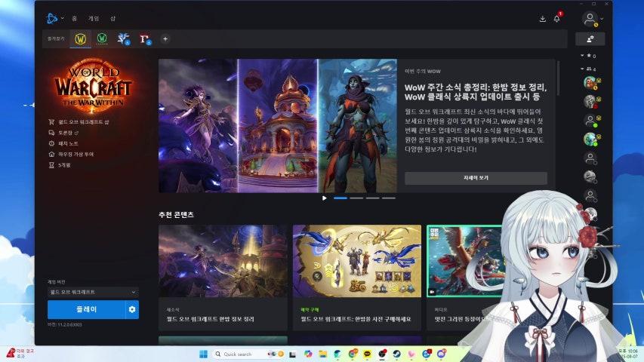Screen dimensions: 644x362
Task: Open the Battle.net taskbar icon with red badge
Action: coord(427,354)
